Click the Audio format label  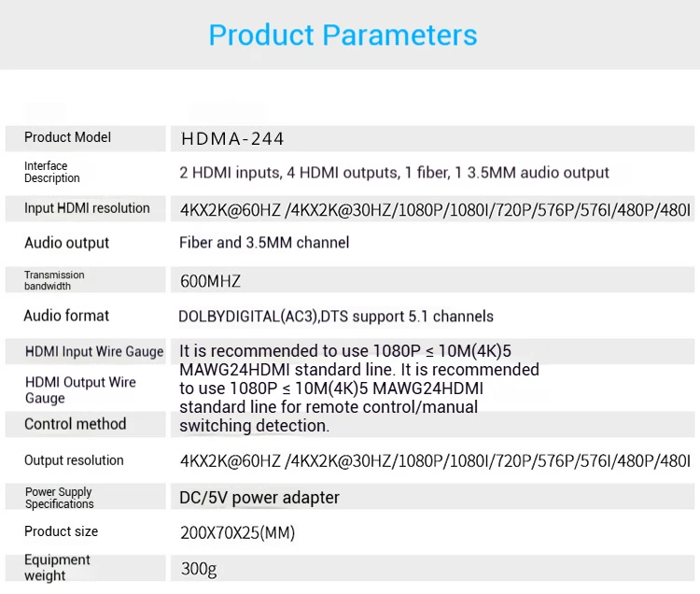click(x=66, y=316)
